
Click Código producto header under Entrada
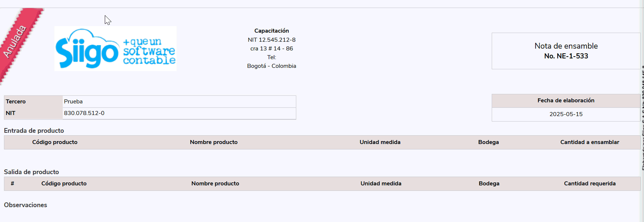[55, 142]
